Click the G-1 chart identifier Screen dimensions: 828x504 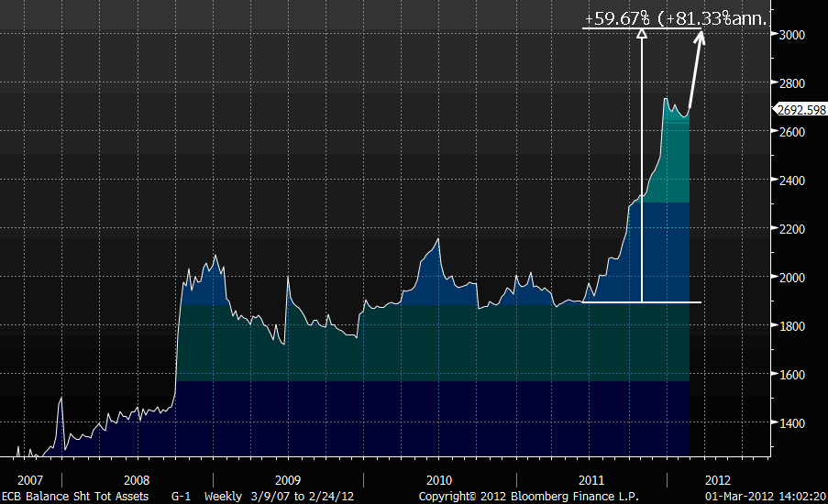pyautogui.click(x=182, y=496)
